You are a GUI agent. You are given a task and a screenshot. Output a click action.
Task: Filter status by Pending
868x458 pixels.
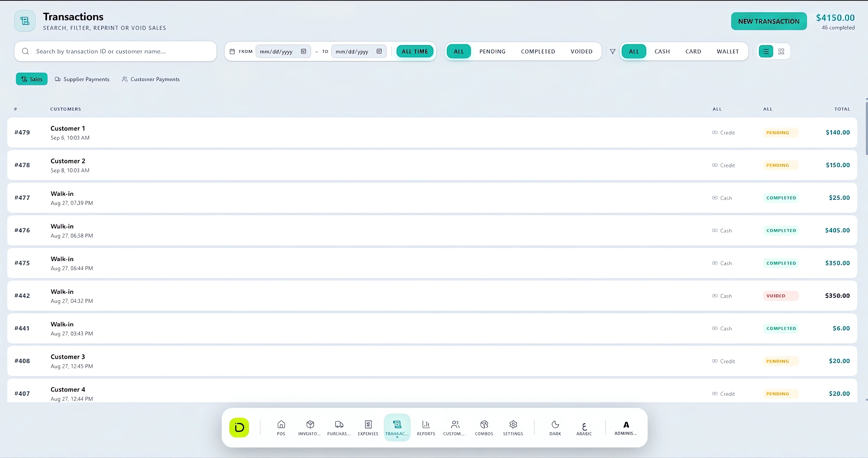(492, 51)
